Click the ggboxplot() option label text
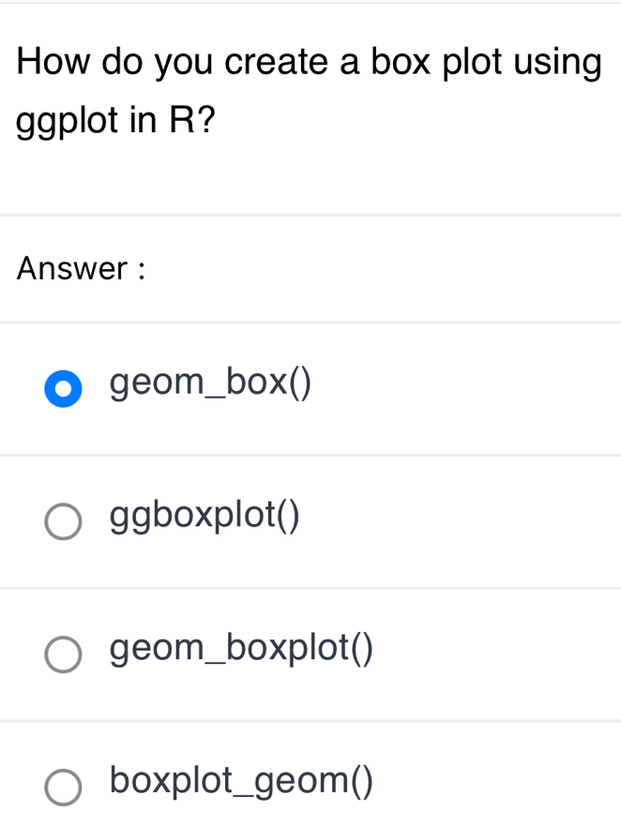 (x=204, y=516)
